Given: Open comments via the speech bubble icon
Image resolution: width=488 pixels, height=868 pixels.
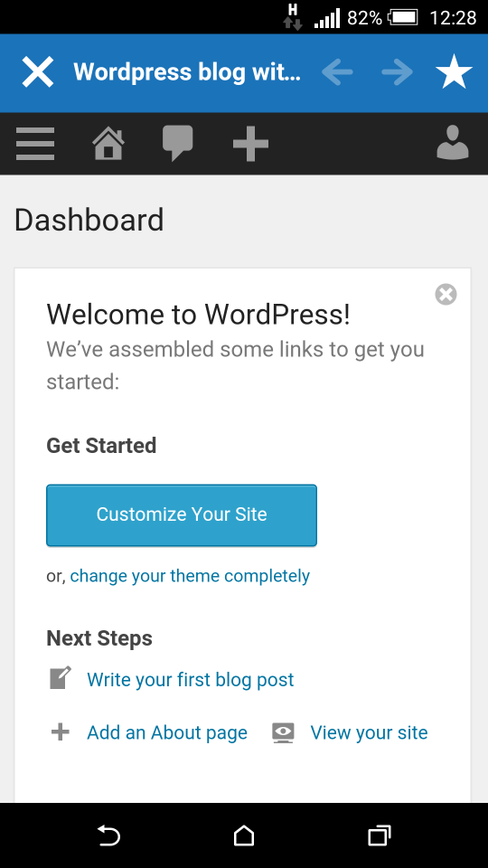Looking at the screenshot, I should [178, 143].
